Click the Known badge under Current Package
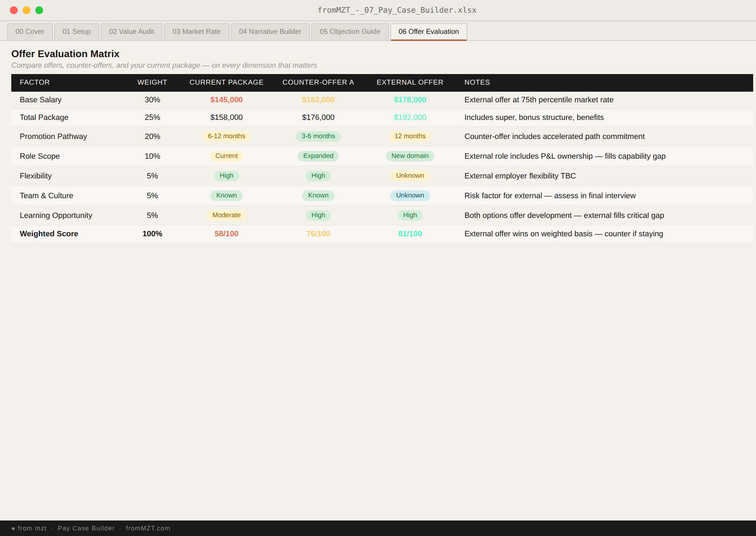 coord(227,195)
